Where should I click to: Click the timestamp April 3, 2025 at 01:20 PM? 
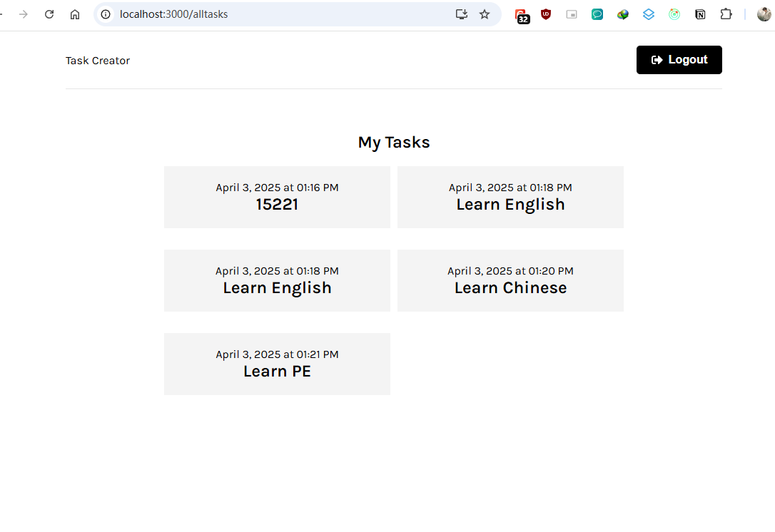click(x=510, y=271)
